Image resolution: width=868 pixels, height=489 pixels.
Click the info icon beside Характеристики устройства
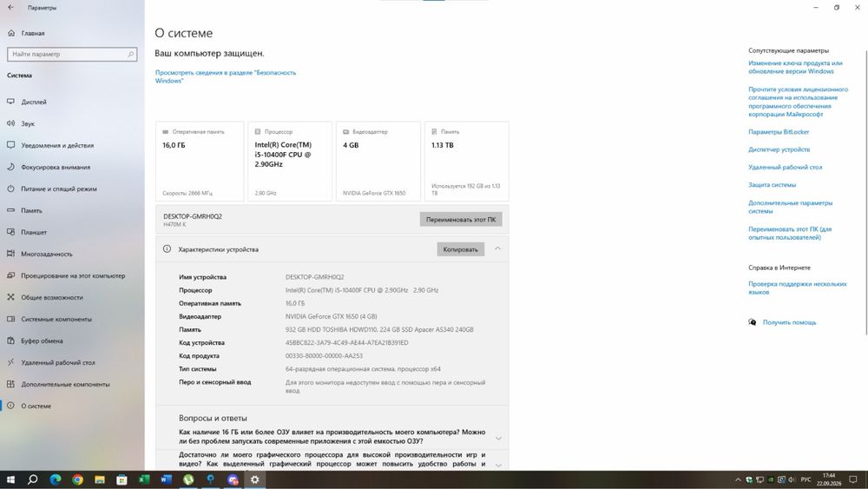click(x=167, y=249)
